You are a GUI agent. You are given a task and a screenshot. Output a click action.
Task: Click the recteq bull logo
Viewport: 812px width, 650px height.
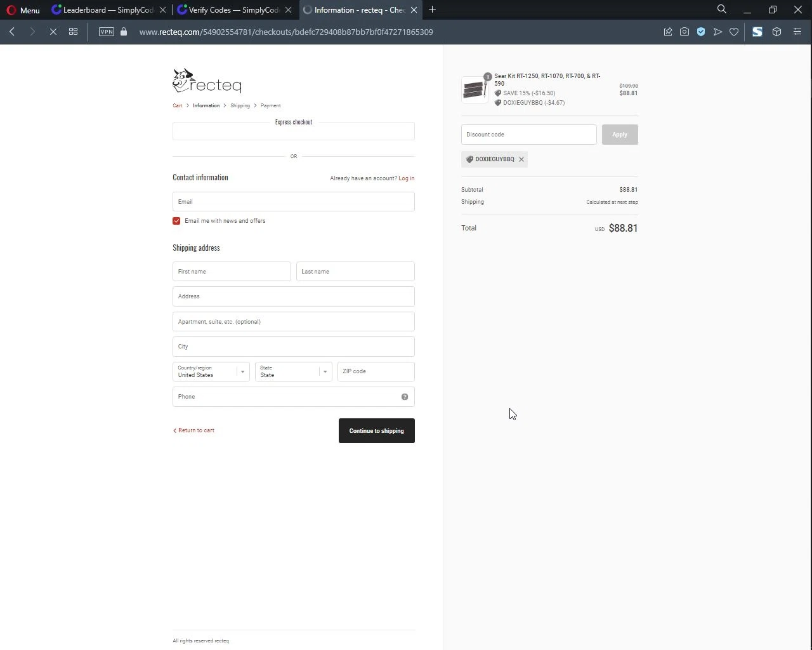(207, 81)
